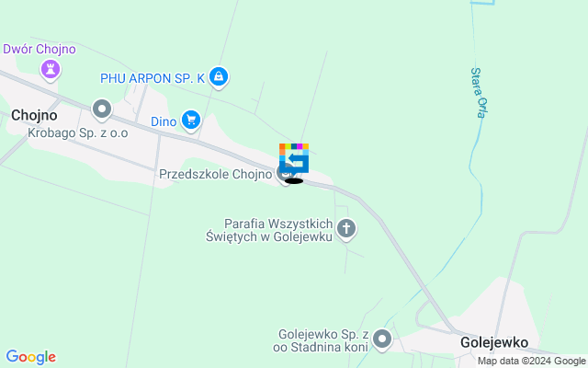
Task: Click the colorful blue arrow custom marker
Action: coord(294,158)
